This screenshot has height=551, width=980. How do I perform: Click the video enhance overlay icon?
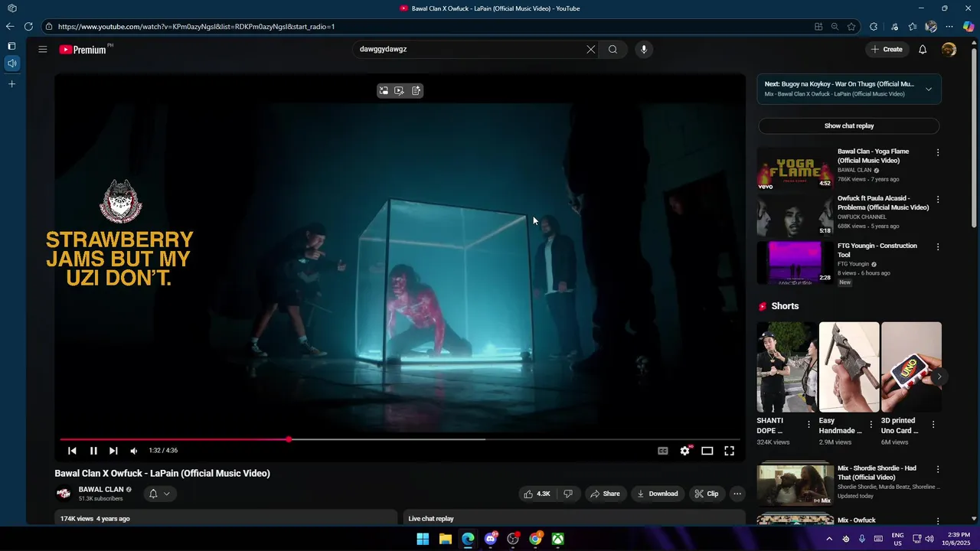[400, 90]
